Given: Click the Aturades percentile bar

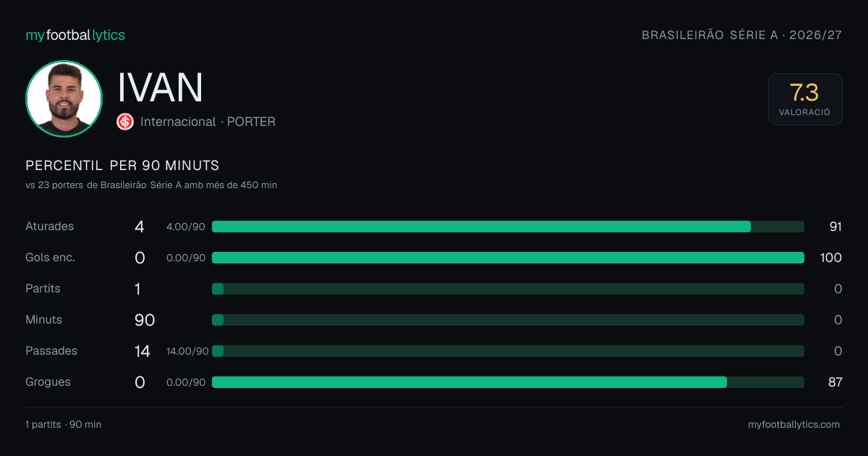Looking at the screenshot, I should click(508, 227).
